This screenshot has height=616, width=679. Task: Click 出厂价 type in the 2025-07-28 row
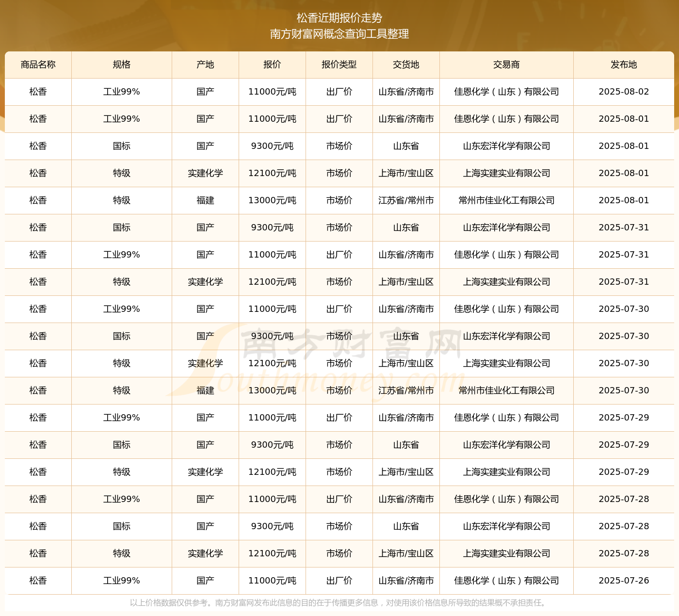339,499
